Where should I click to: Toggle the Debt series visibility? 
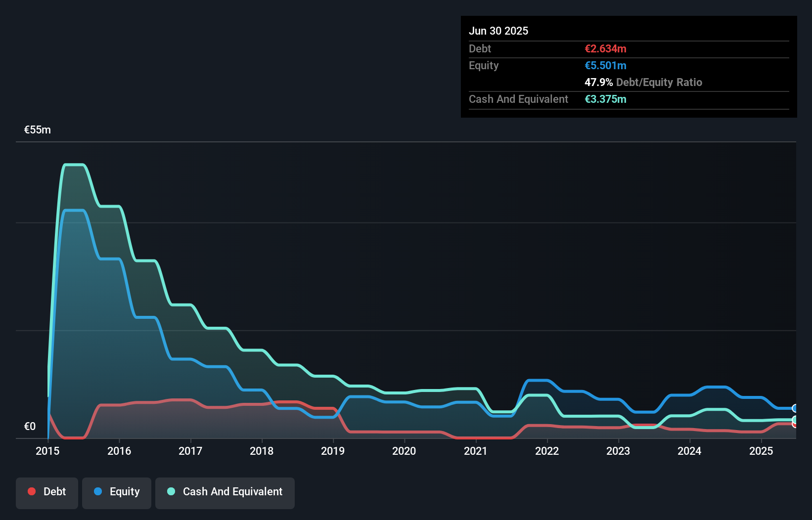(x=47, y=492)
